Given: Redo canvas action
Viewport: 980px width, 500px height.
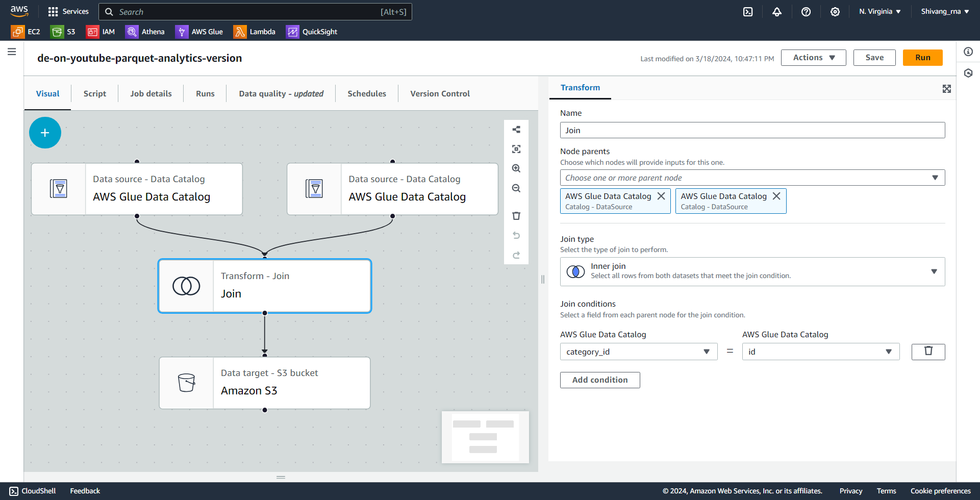Looking at the screenshot, I should [516, 255].
